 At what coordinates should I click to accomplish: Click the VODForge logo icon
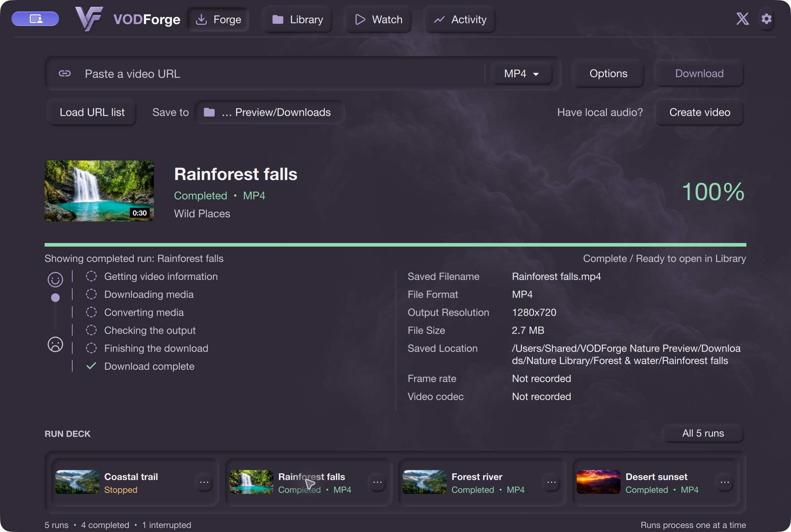(89, 19)
